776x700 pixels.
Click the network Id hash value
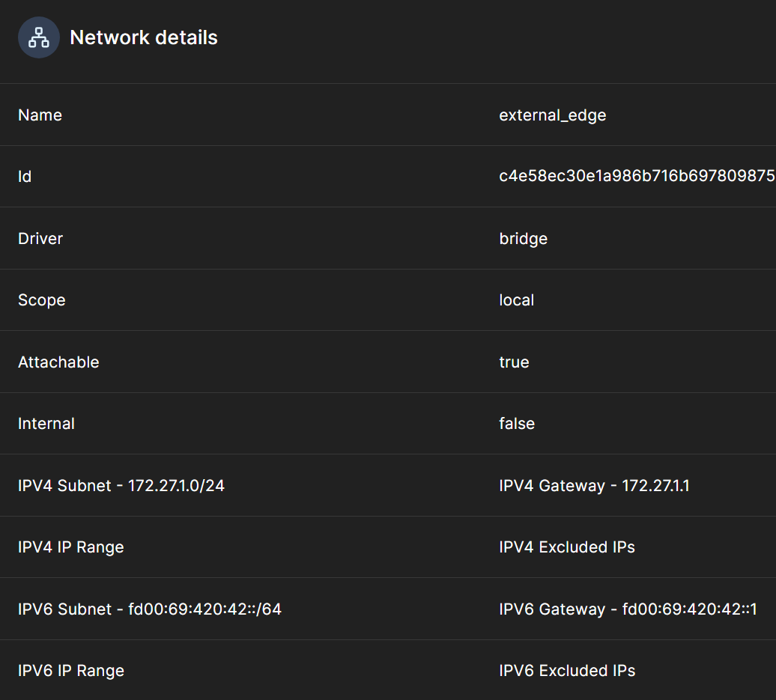636,177
